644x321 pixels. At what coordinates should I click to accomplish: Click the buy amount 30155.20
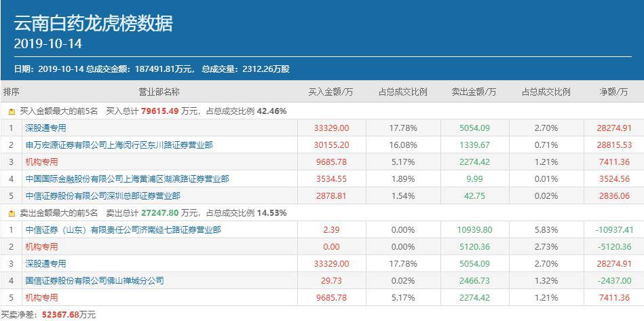tap(331, 145)
